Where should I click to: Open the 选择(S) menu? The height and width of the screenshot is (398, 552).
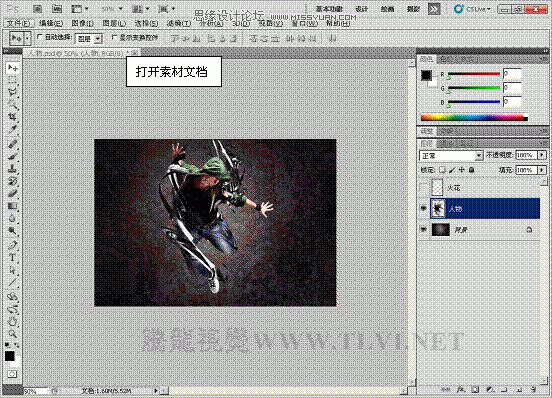click(146, 24)
